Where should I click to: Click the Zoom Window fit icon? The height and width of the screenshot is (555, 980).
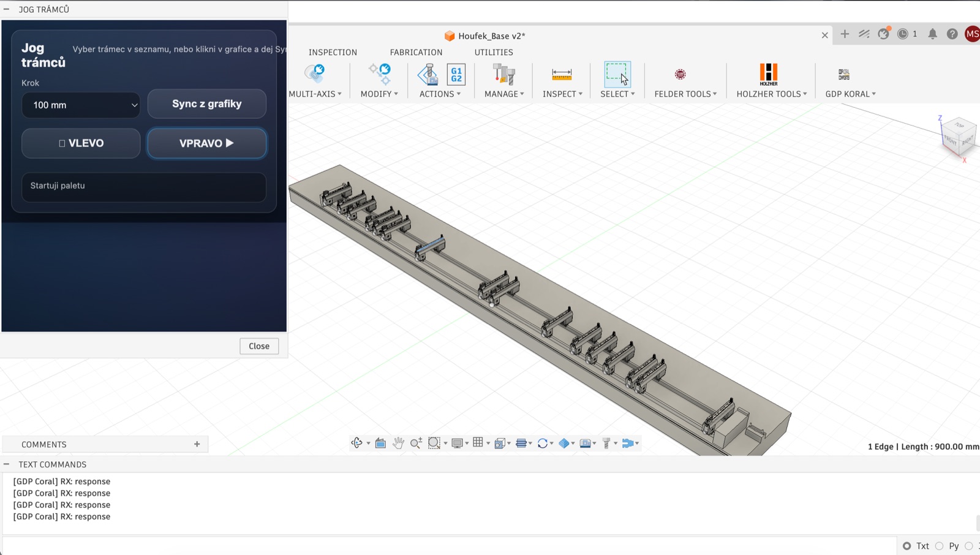click(434, 443)
